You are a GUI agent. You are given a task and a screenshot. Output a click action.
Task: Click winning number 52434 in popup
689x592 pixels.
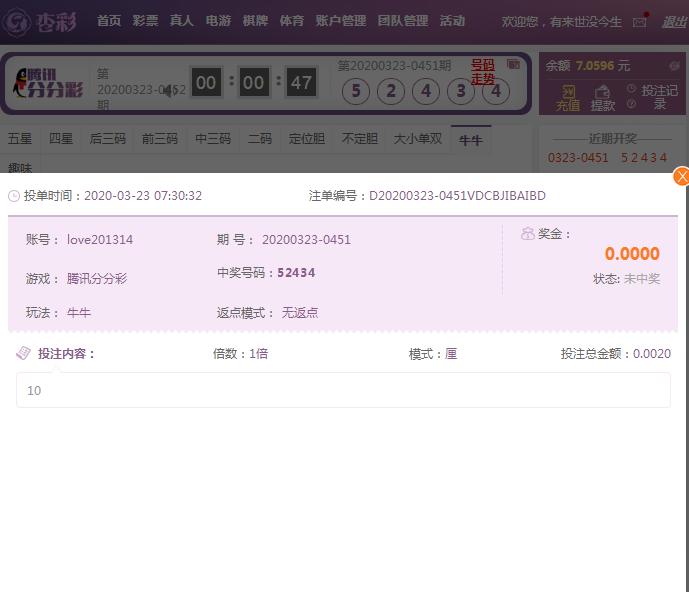pos(296,273)
